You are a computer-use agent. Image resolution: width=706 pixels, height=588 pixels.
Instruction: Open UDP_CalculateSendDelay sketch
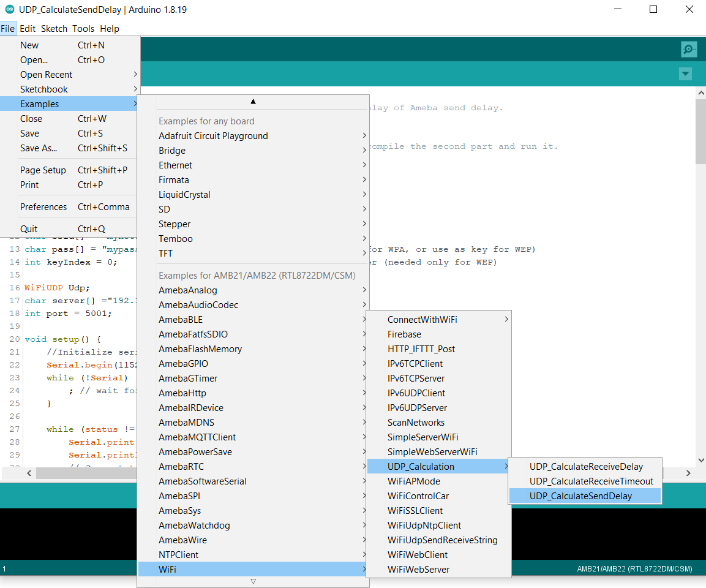point(585,496)
